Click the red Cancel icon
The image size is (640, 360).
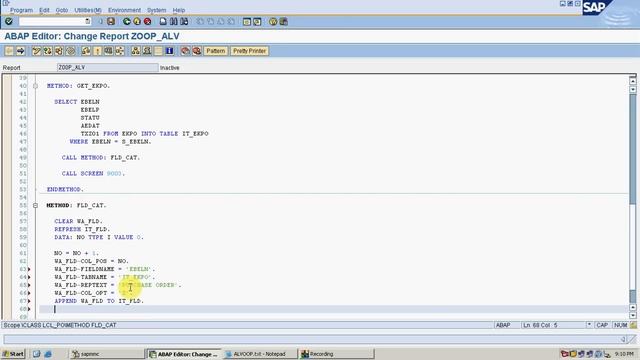pos(147,21)
